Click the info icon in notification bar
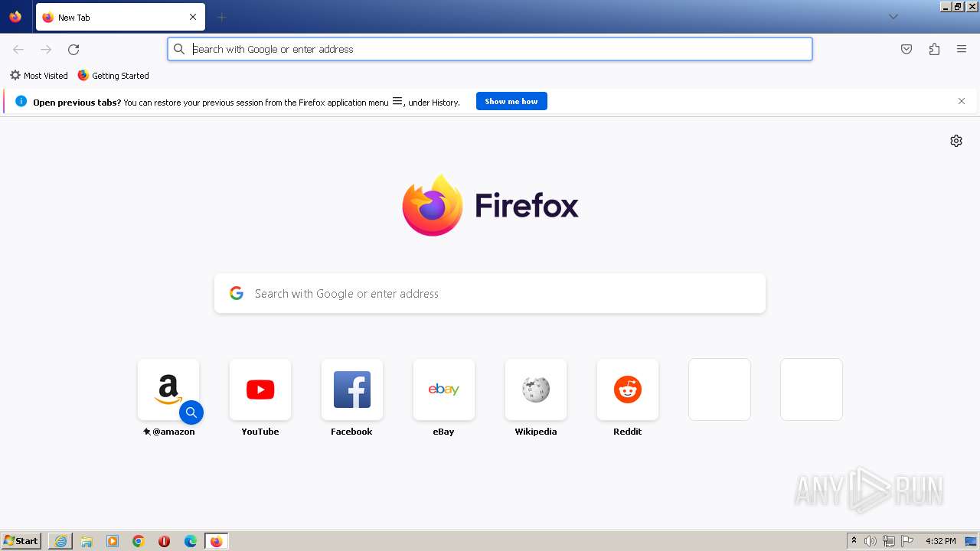 tap(21, 101)
